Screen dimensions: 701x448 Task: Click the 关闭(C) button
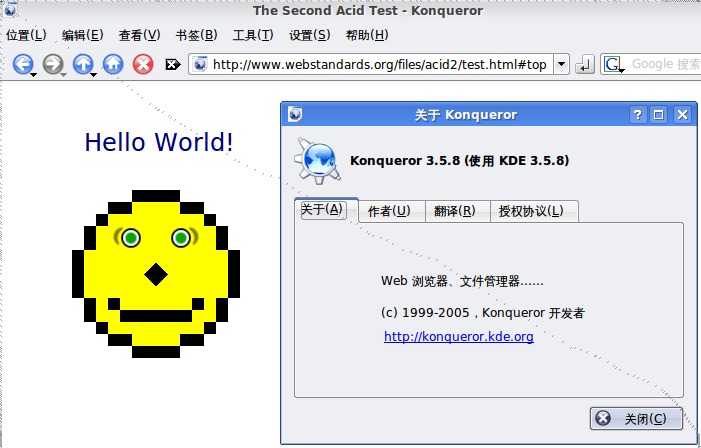pos(636,419)
